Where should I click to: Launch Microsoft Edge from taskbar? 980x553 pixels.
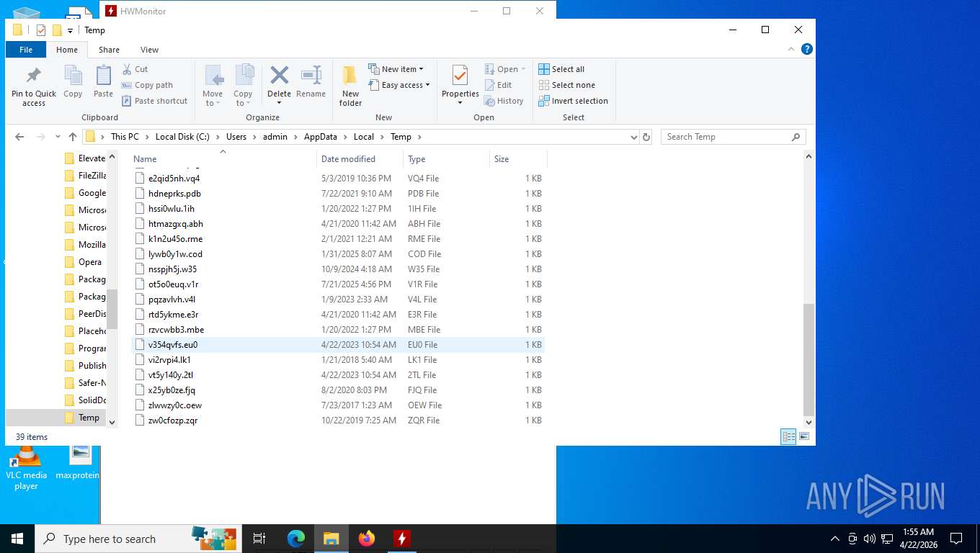tap(296, 539)
